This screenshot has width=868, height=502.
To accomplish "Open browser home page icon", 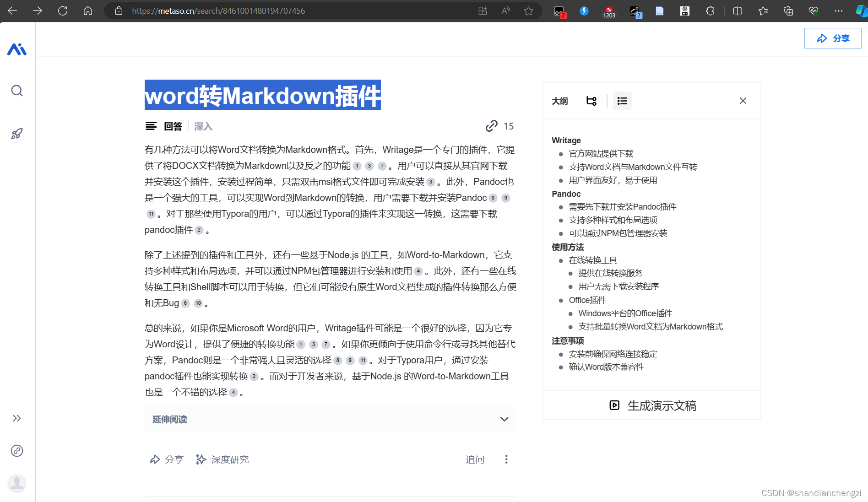I will (88, 11).
